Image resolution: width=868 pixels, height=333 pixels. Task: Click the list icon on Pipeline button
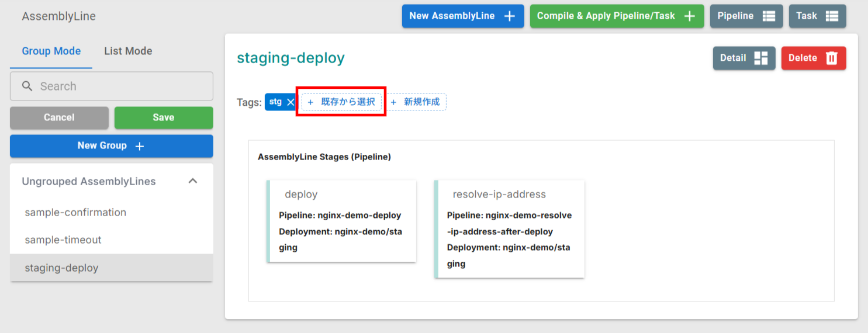coord(769,16)
